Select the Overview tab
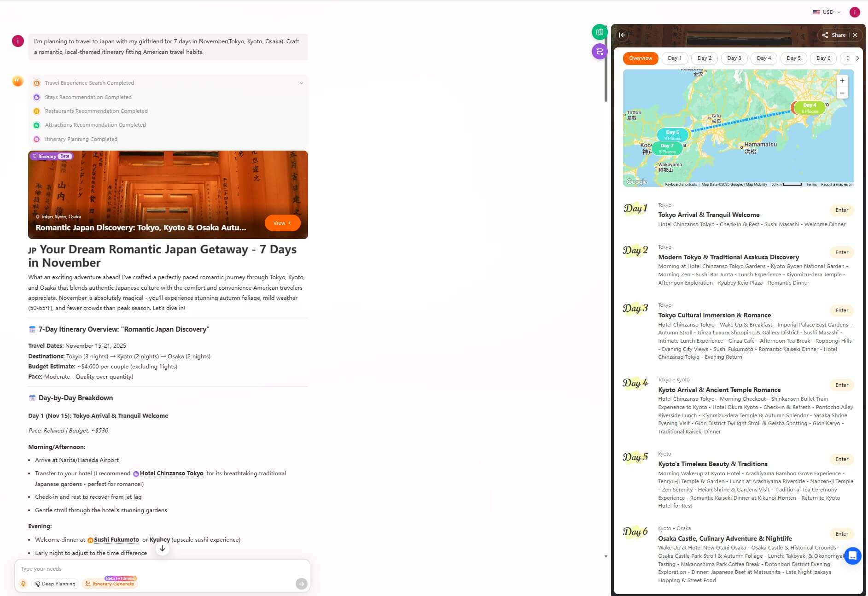Image resolution: width=868 pixels, height=596 pixels. tap(640, 58)
